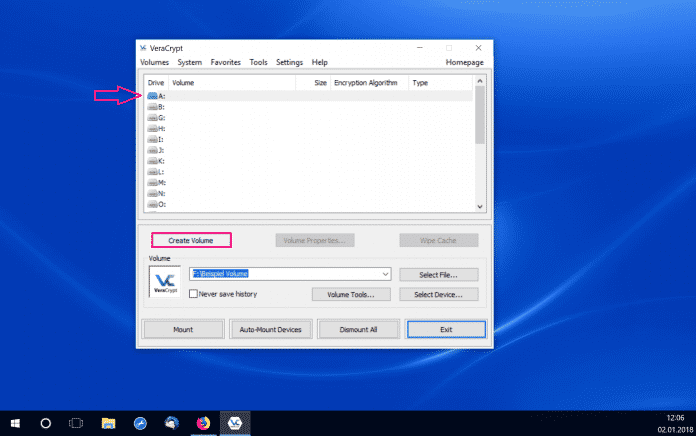Open the Volumes menu
This screenshot has height=436, width=696.
[153, 62]
